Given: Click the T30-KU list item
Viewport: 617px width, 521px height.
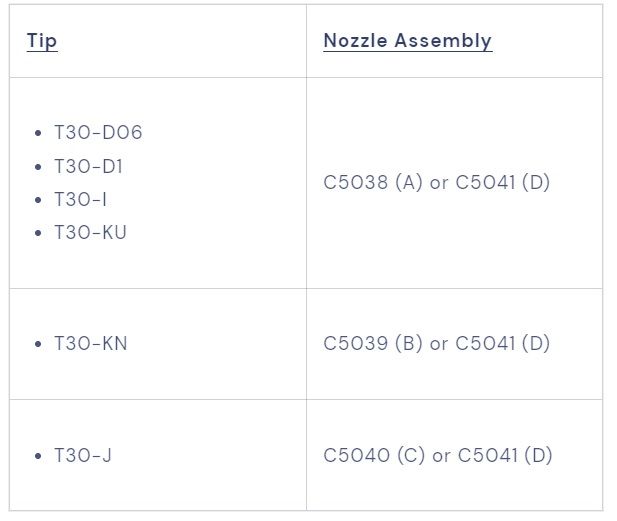Looking at the screenshot, I should (90, 232).
